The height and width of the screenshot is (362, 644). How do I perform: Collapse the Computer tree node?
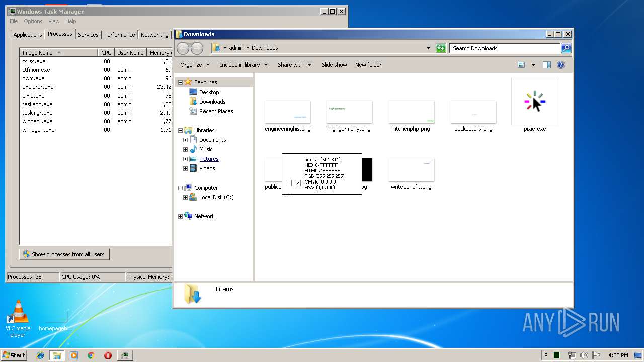tap(180, 188)
